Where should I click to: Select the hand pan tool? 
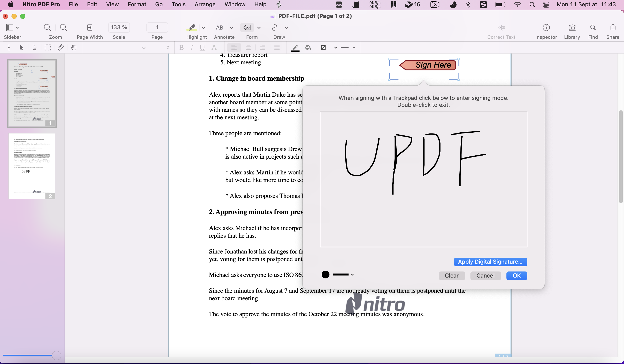coord(74,47)
